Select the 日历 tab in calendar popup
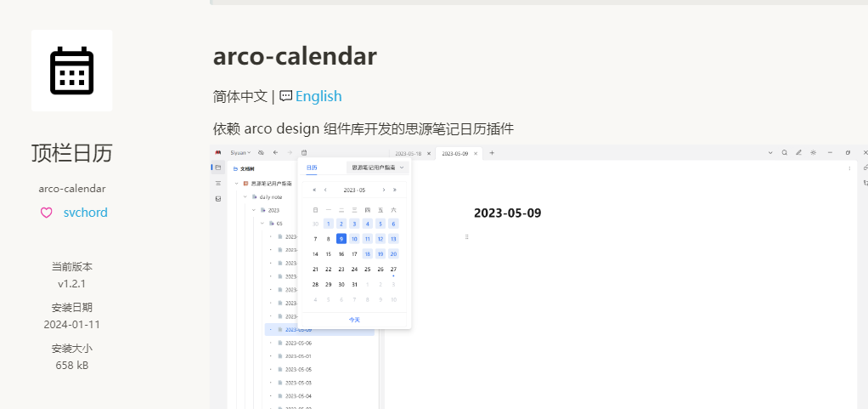868x409 pixels. point(312,168)
